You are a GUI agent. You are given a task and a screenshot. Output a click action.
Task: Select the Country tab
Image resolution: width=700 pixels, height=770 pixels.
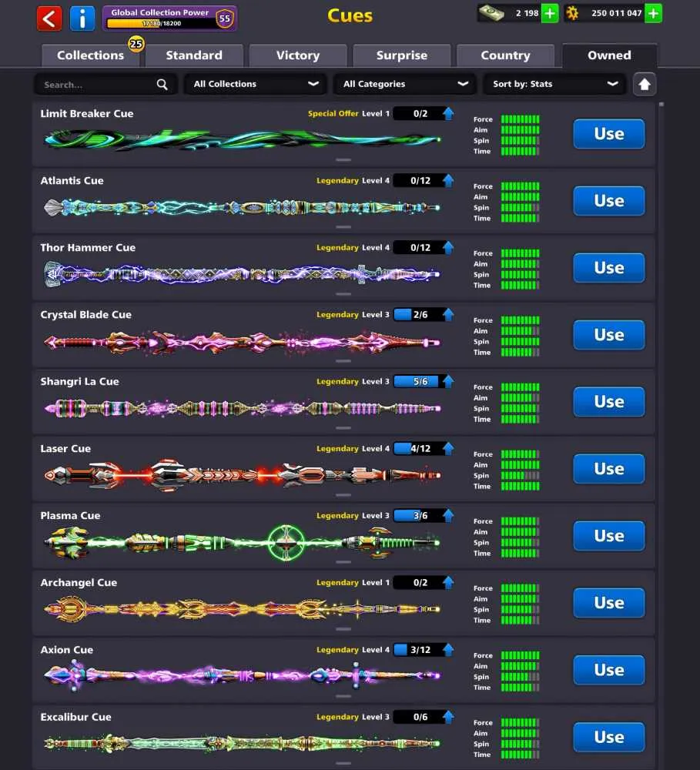click(505, 55)
